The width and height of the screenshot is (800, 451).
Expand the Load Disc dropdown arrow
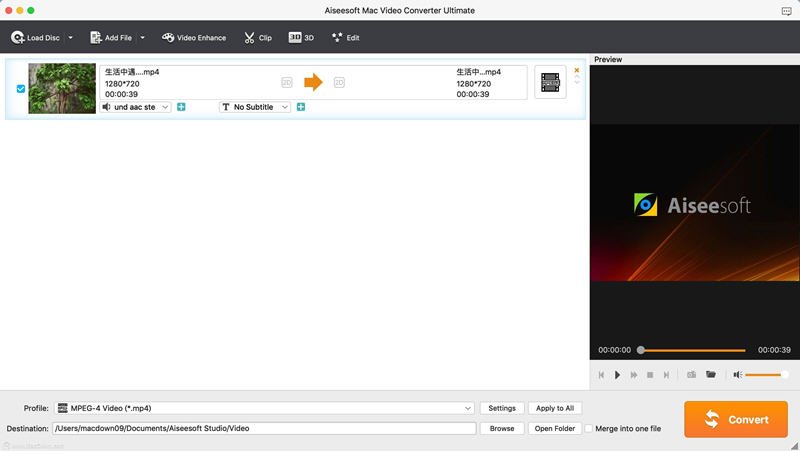pos(70,38)
